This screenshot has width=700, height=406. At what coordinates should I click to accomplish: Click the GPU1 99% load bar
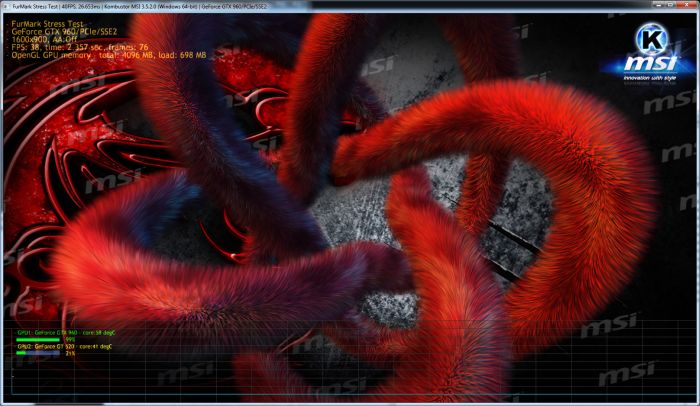click(x=38, y=339)
